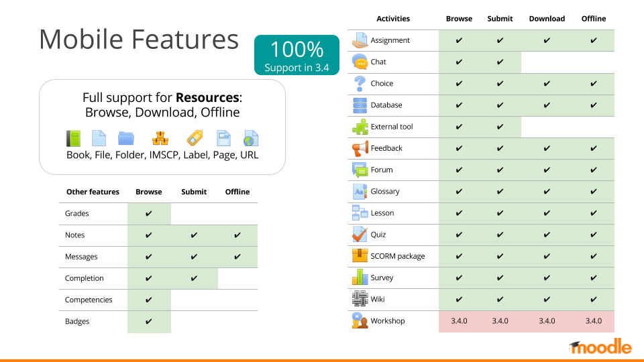Click the Notes Offline checkmark
This screenshot has width=644, height=362.
[x=237, y=235]
